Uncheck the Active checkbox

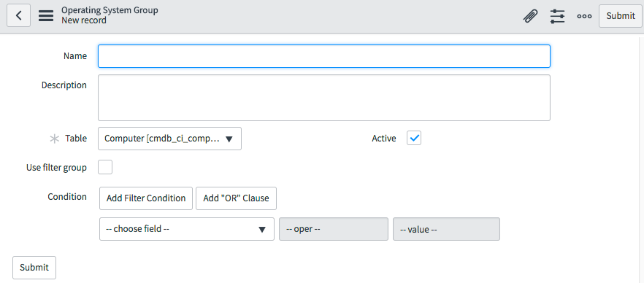(414, 139)
